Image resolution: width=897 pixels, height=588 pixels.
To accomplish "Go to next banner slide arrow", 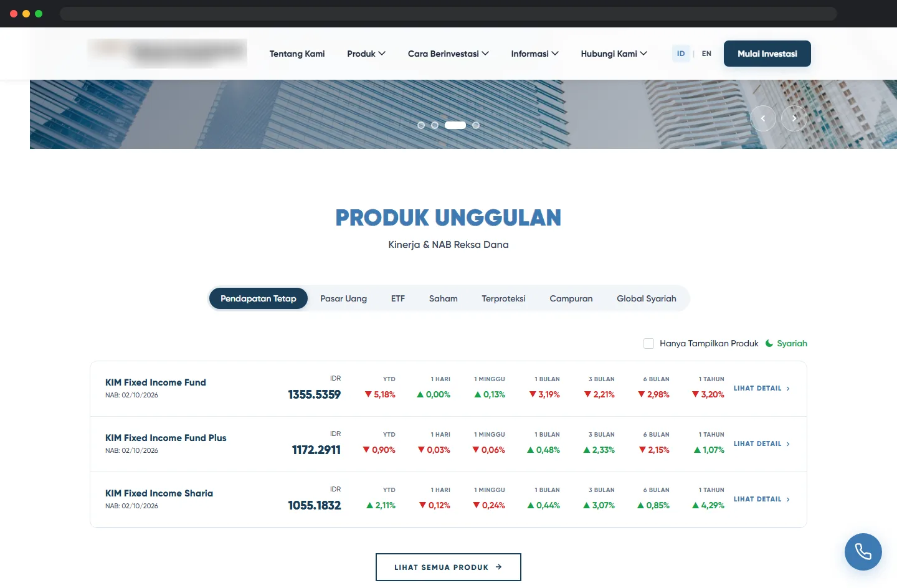I will pyautogui.click(x=794, y=118).
